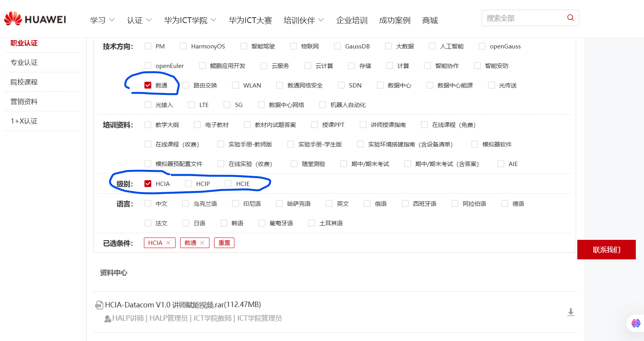Select 专业认证 in the sidebar
The image size is (644, 341).
point(24,62)
